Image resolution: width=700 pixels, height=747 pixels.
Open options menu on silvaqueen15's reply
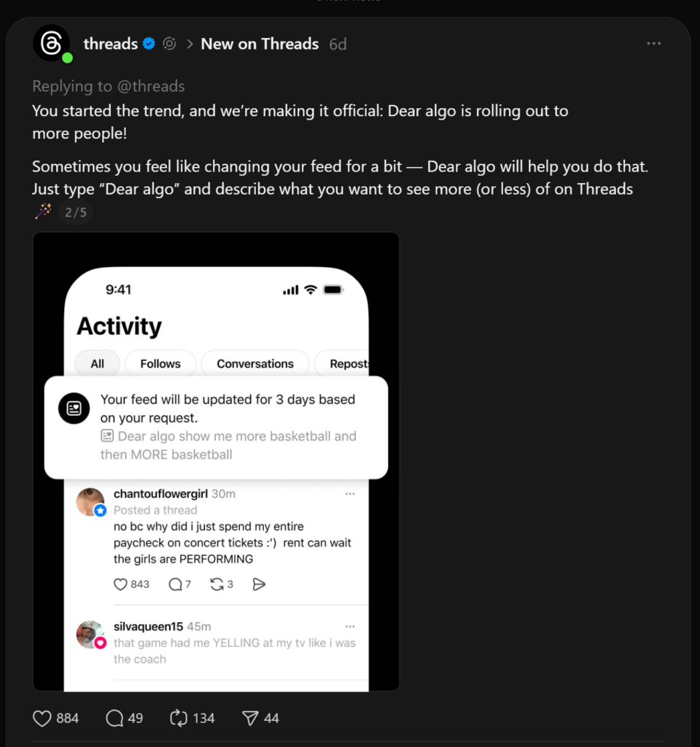click(x=350, y=626)
